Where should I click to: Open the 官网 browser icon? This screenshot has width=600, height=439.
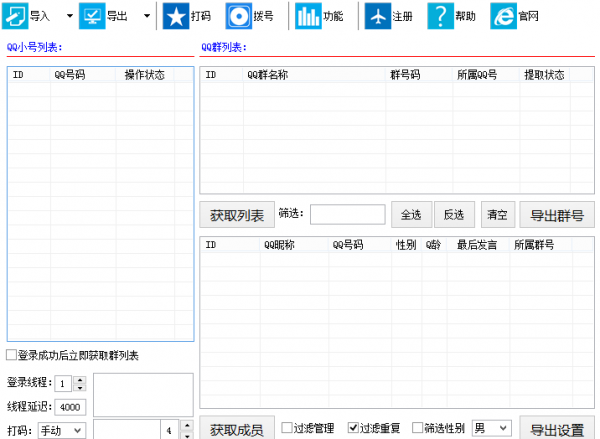[504, 16]
